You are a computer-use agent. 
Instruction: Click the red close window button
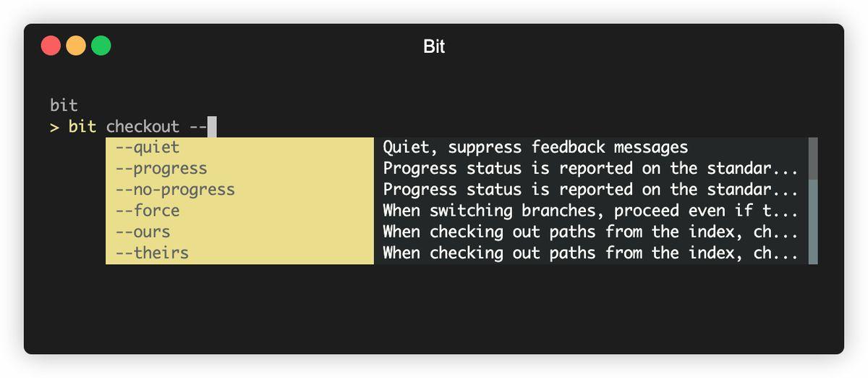pos(51,46)
